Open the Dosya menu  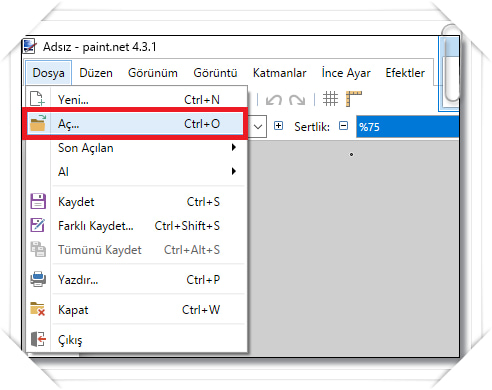tap(49, 73)
